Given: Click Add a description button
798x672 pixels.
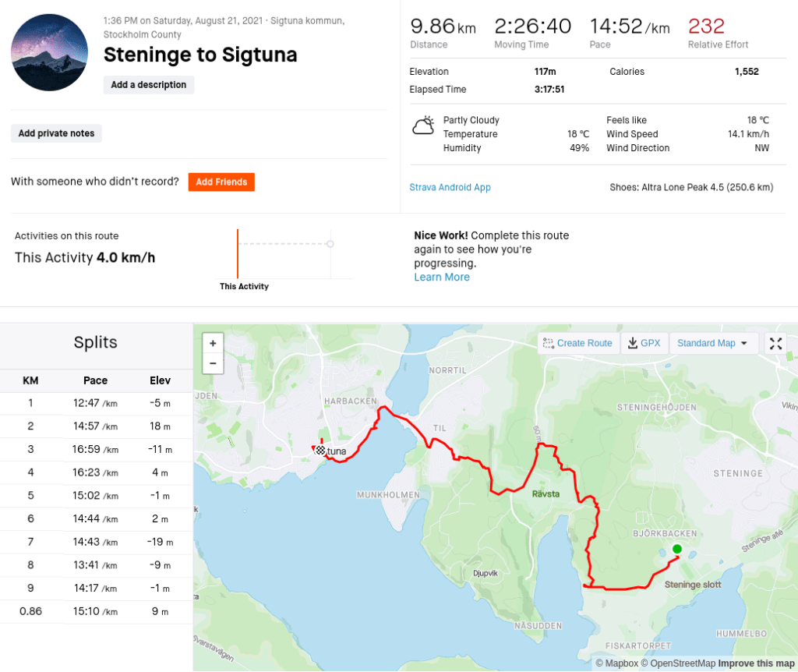Looking at the screenshot, I should point(149,85).
